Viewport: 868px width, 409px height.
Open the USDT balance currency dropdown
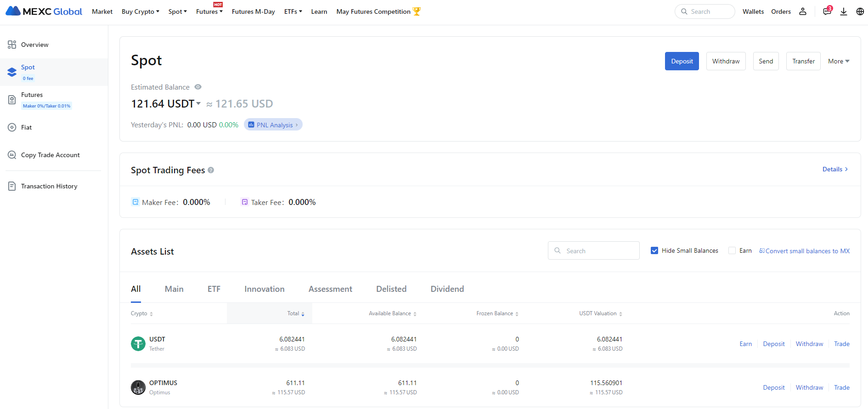(x=198, y=104)
